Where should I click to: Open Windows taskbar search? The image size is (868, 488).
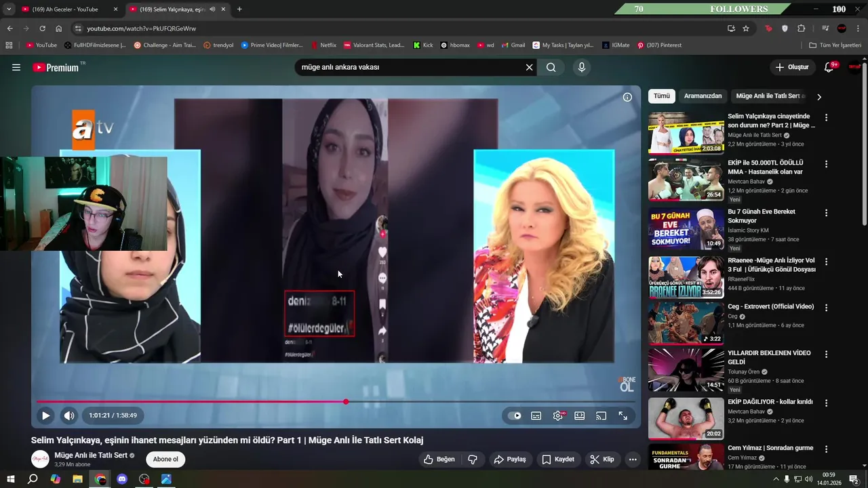[x=33, y=479]
